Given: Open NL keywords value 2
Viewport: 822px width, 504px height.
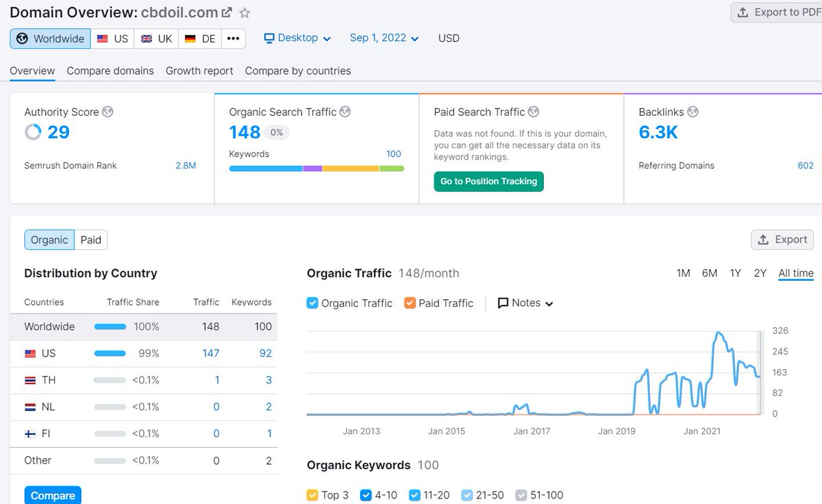Looking at the screenshot, I should tap(269, 407).
